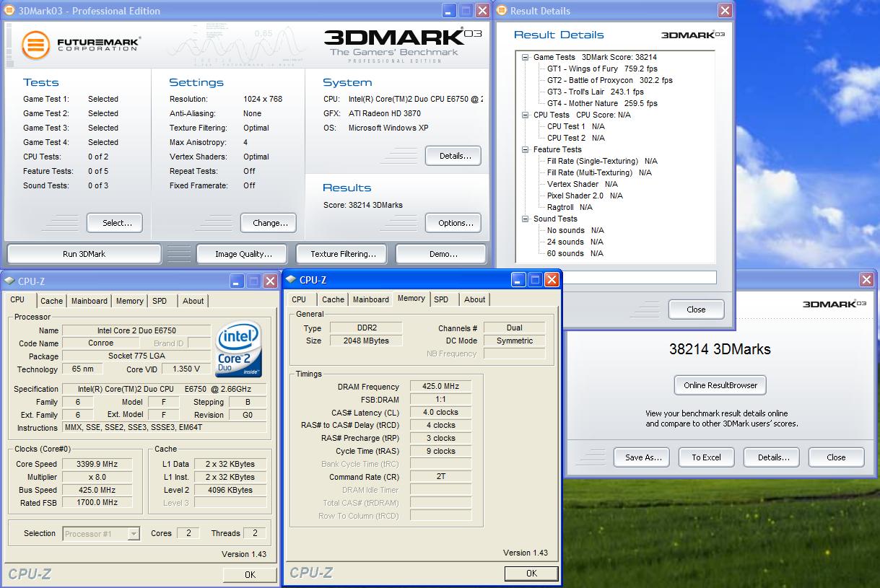Open About tab in left CPU-Z window
880x588 pixels.
coord(193,301)
